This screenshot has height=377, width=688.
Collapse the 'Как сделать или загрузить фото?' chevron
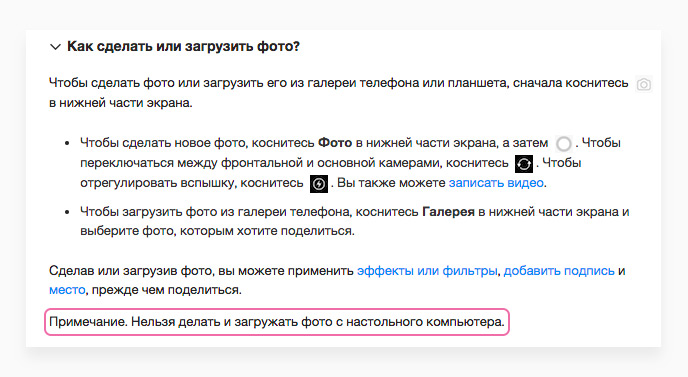[x=55, y=47]
